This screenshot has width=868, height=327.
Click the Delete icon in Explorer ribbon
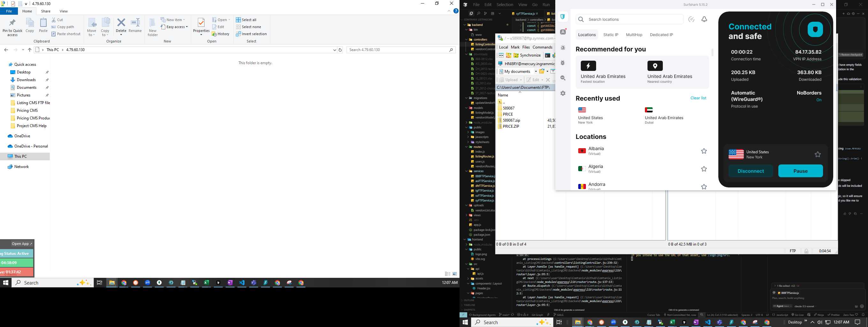pyautogui.click(x=121, y=23)
